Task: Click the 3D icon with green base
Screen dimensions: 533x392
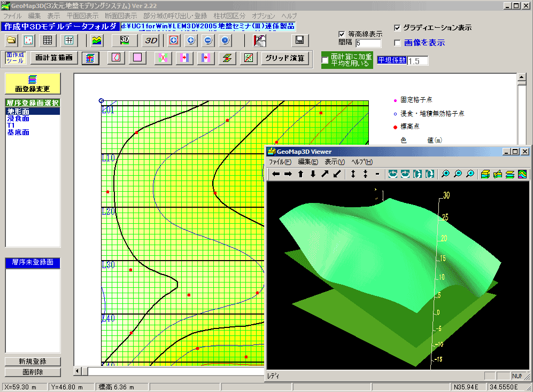Action: point(125,41)
